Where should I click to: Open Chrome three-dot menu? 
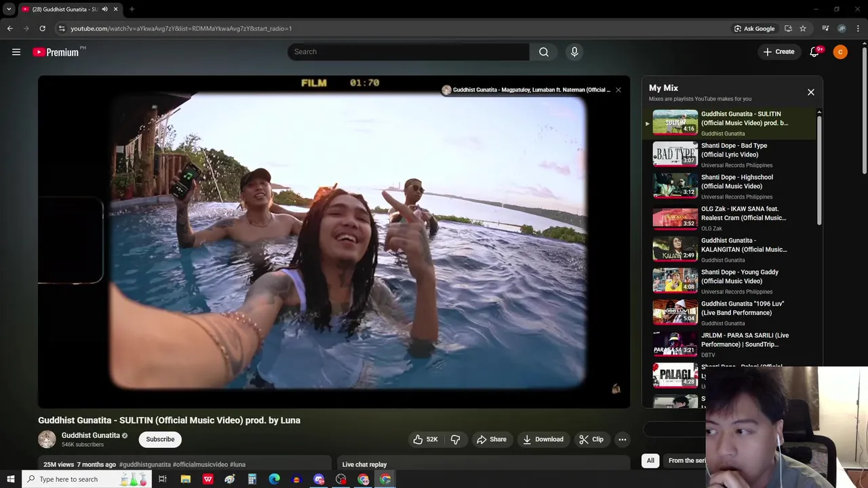click(858, 28)
